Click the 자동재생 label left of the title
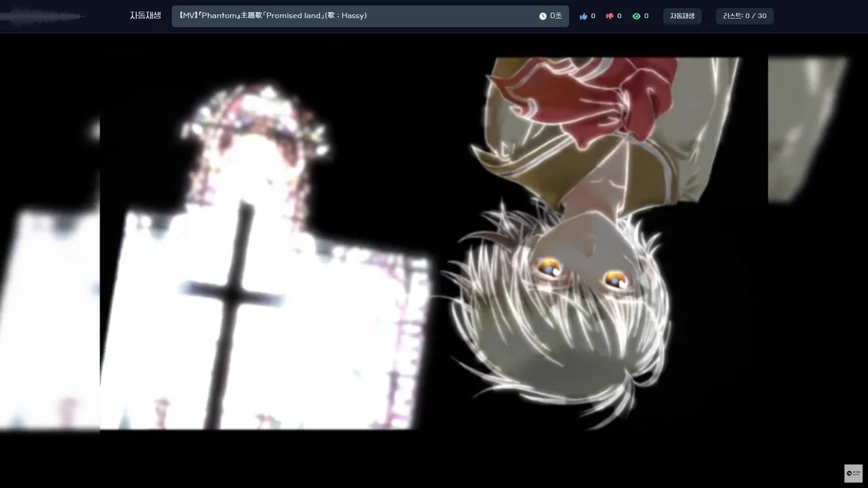The image size is (868, 488). tap(145, 16)
